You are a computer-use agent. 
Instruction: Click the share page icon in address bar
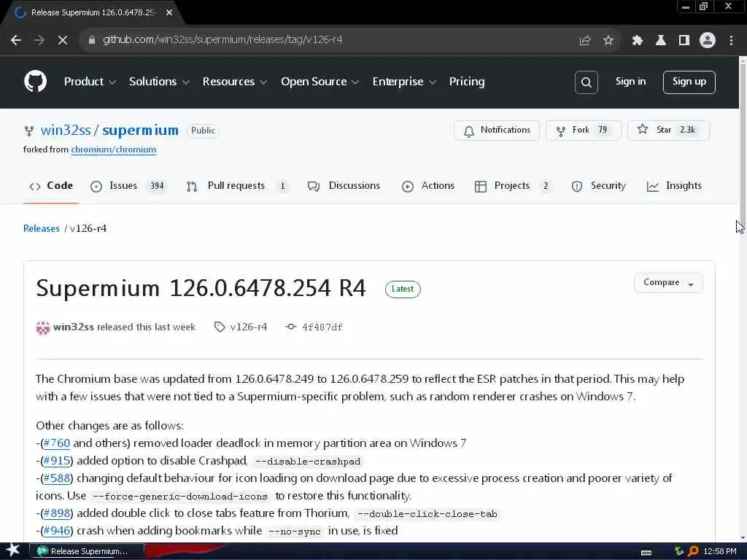(x=584, y=41)
